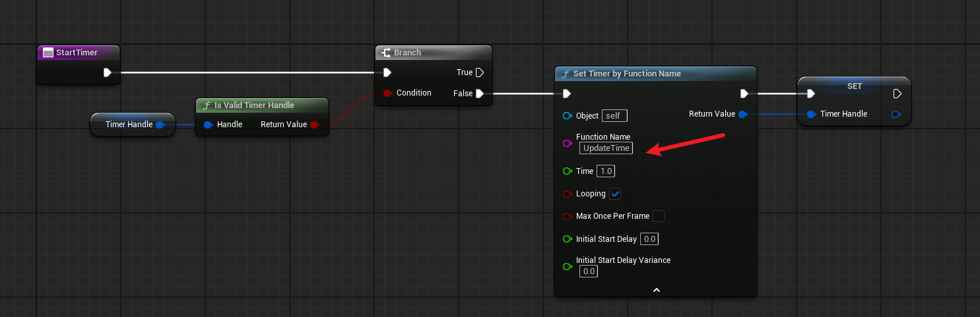980x317 pixels.
Task: Click Initial Start Delay Variance pin
Action: click(x=567, y=266)
